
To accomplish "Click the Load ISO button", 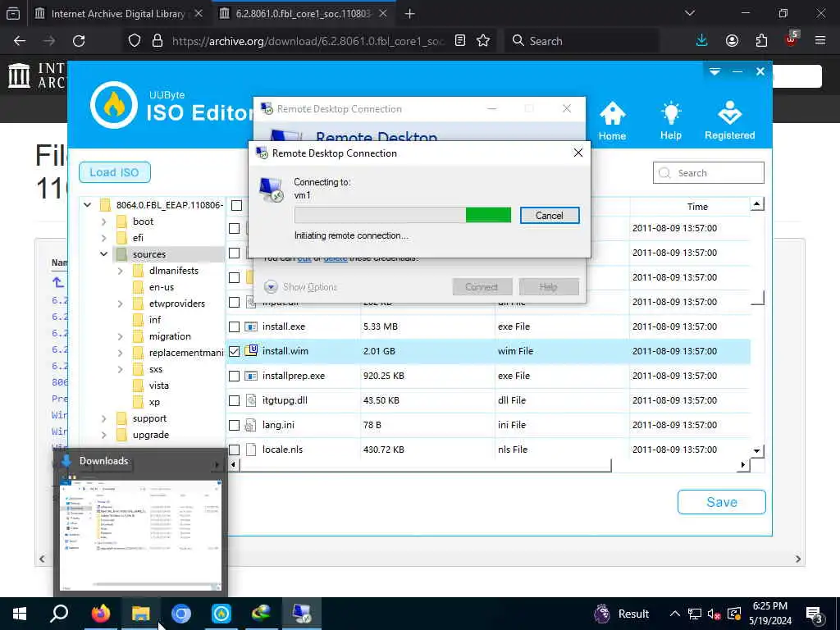I will pos(114,172).
